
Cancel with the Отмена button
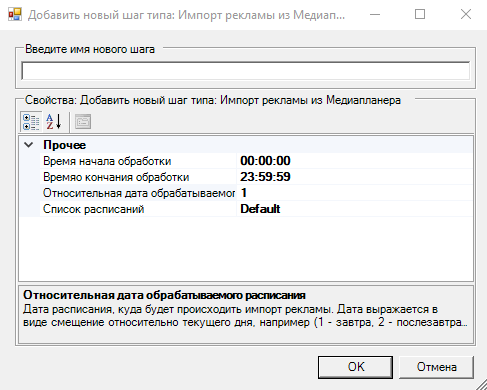[x=436, y=367]
